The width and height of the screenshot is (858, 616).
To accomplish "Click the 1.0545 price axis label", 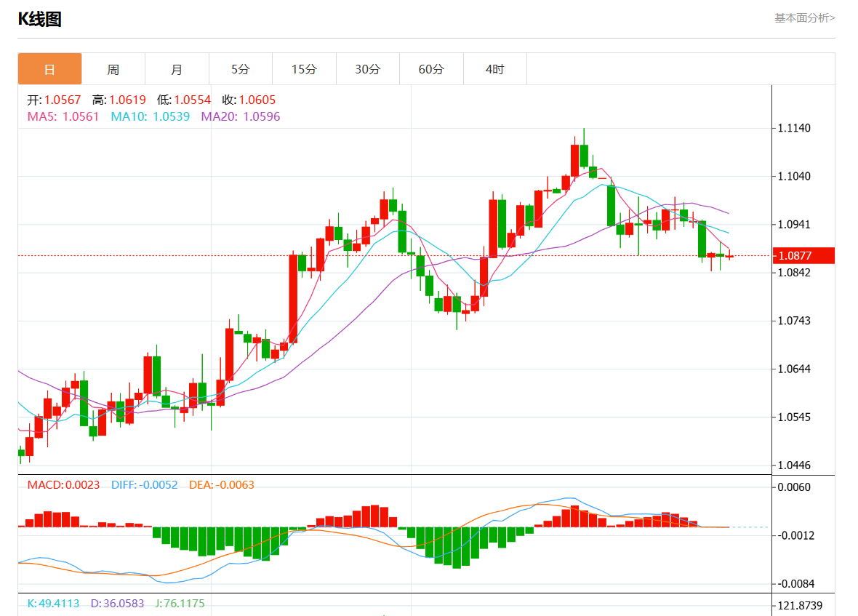I will click(x=794, y=417).
